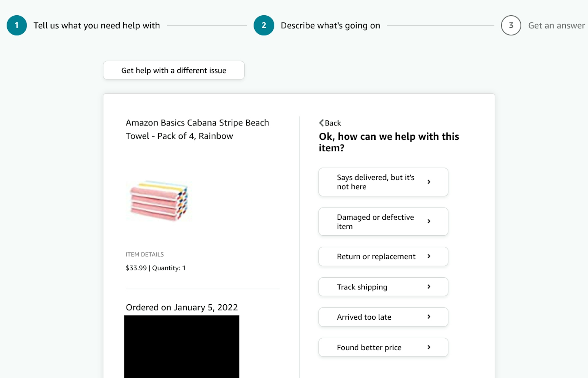Screen dimensions: 588x378
Task: Click the chevron on 'Track shipping'
Action: click(x=430, y=287)
